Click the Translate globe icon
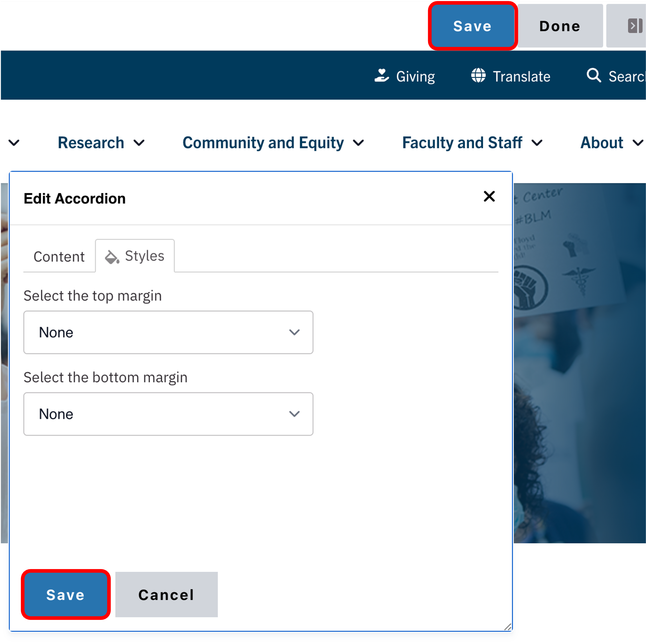 coord(478,76)
